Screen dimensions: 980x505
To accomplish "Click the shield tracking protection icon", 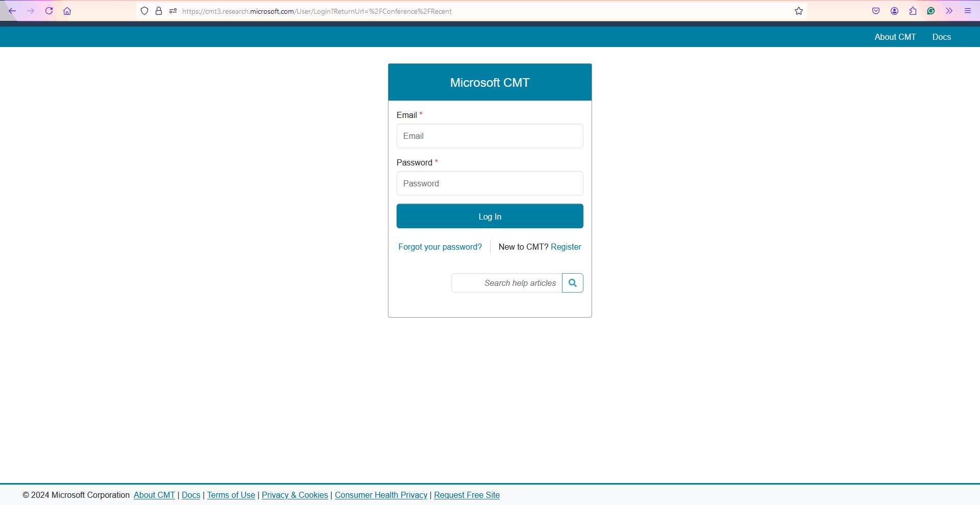I will coord(144,11).
